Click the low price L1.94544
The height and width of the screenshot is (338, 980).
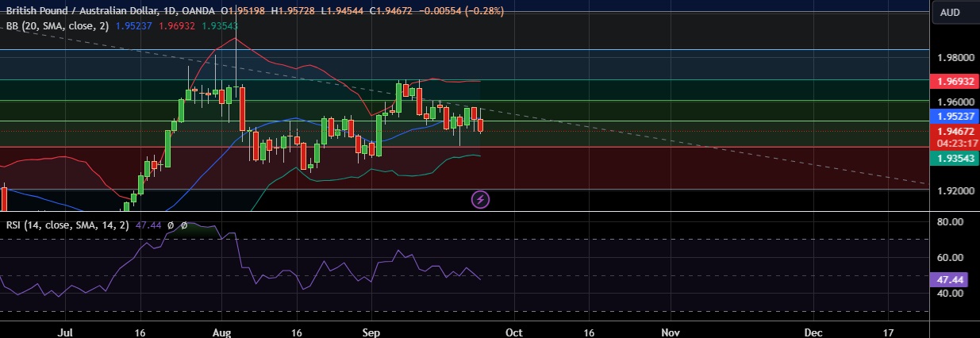click(342, 11)
